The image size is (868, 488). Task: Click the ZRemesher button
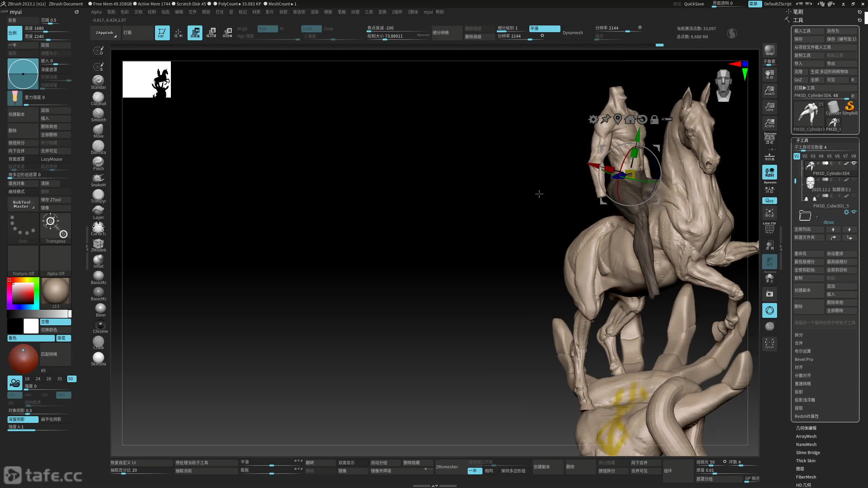point(447,467)
